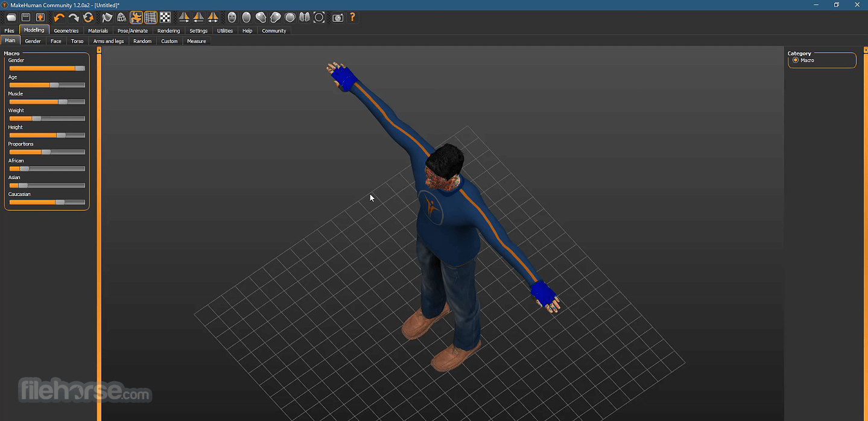Redo the last undone change

tap(74, 17)
